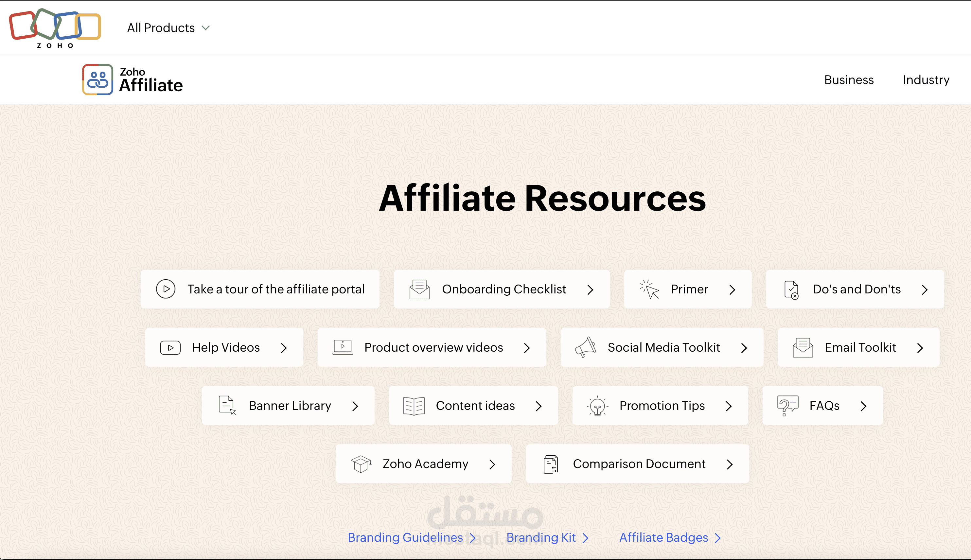Viewport: 971px width, 560px height.
Task: Open the Onboarding Checklist label
Action: pos(504,289)
